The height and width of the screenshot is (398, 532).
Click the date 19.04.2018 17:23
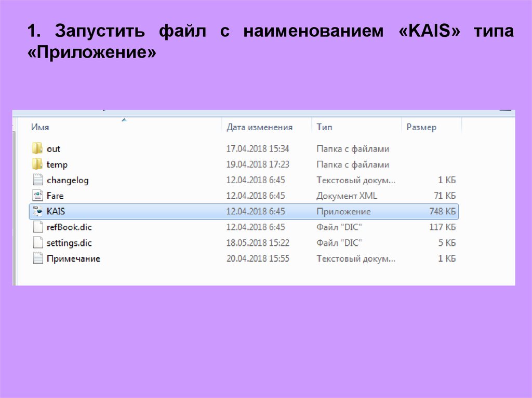tap(258, 164)
